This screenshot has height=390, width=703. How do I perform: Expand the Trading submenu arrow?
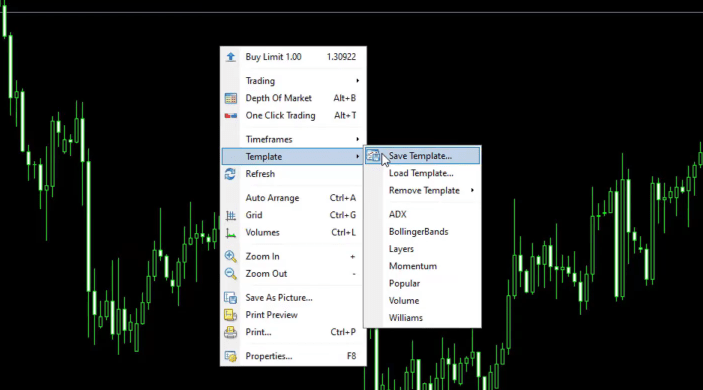coord(357,81)
